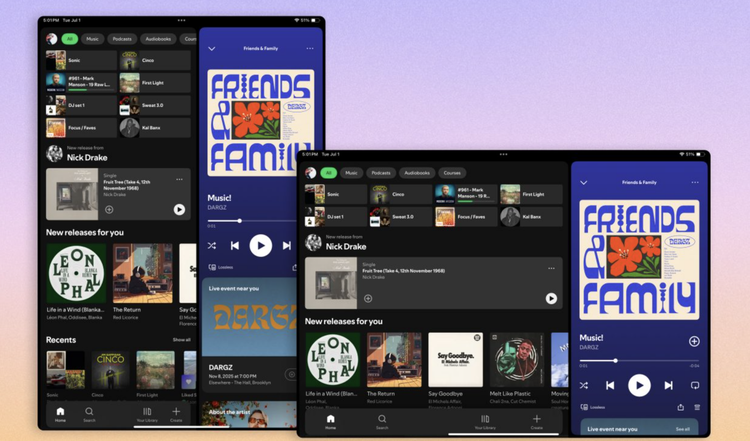
Task: Open Fruit Tree card options in landscape window
Action: coord(551,268)
